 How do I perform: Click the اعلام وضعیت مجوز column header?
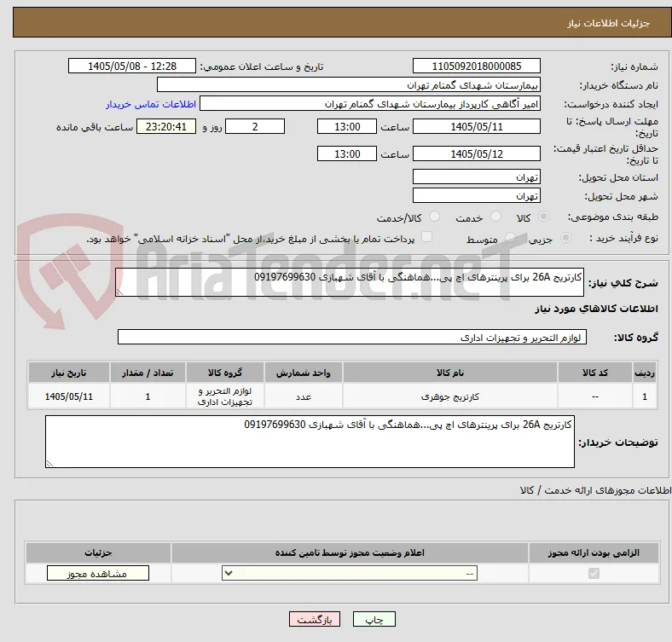[x=350, y=552]
